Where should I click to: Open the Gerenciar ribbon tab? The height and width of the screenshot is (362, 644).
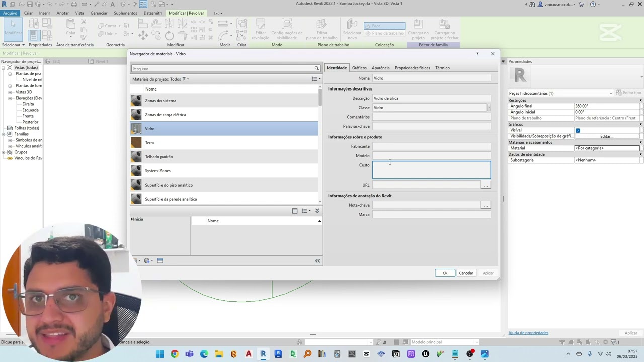(x=99, y=13)
